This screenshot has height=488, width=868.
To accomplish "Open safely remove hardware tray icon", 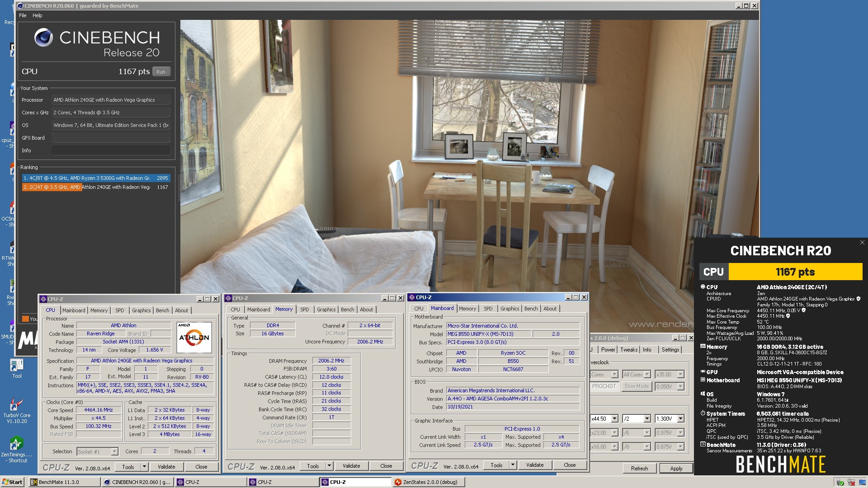I will click(840, 483).
